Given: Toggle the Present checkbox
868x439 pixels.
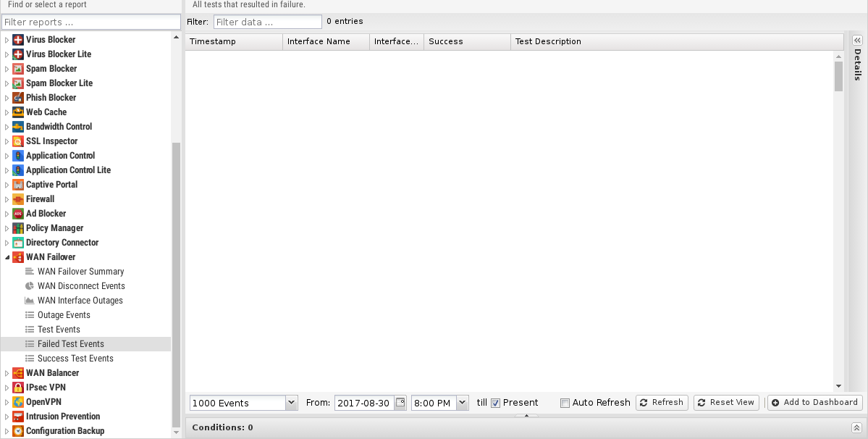Looking at the screenshot, I should coord(495,403).
